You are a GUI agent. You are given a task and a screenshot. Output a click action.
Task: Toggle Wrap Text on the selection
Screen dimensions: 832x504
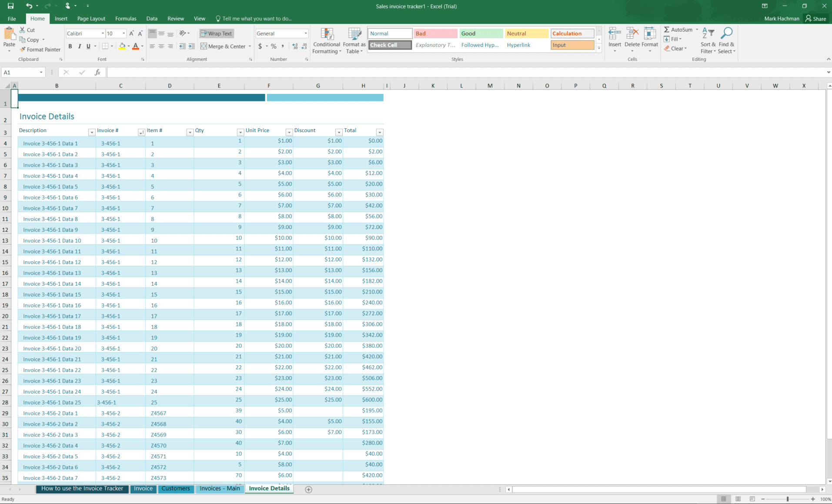(216, 33)
